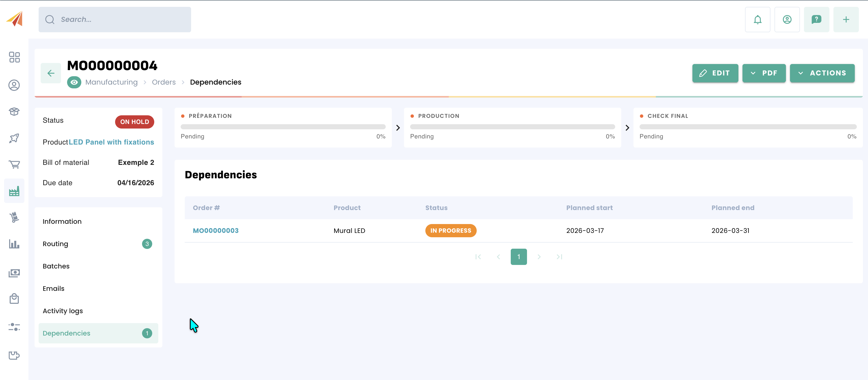Viewport: 868px width, 380px height.
Task: Click the Production progress bar
Action: click(x=512, y=127)
